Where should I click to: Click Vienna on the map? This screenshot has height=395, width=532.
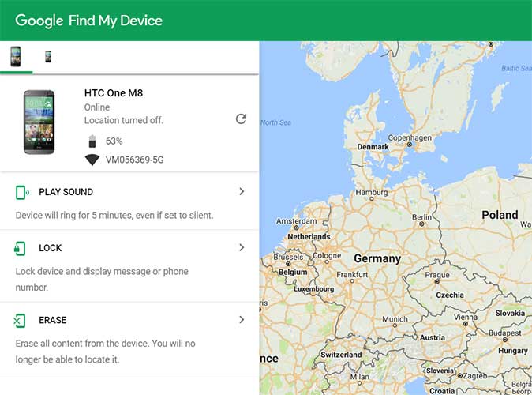[x=466, y=317]
